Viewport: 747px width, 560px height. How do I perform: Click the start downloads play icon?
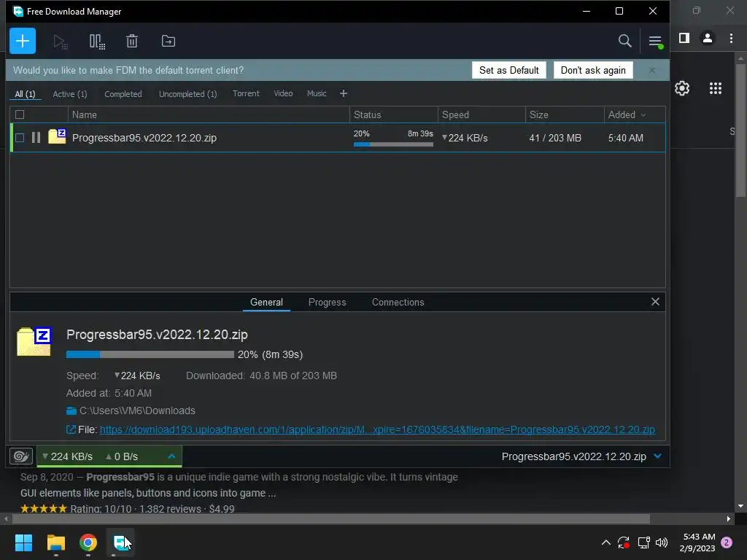tap(60, 42)
